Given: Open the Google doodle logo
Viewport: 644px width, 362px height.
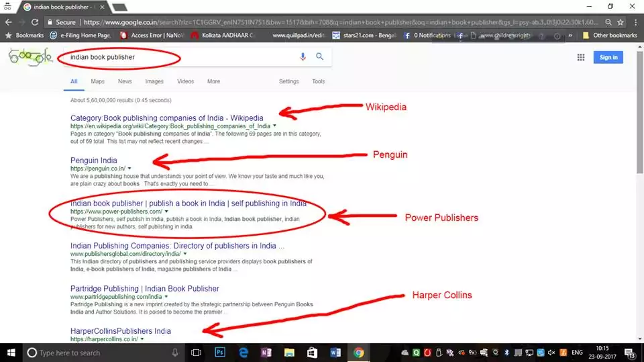Looking at the screenshot, I should (x=31, y=57).
